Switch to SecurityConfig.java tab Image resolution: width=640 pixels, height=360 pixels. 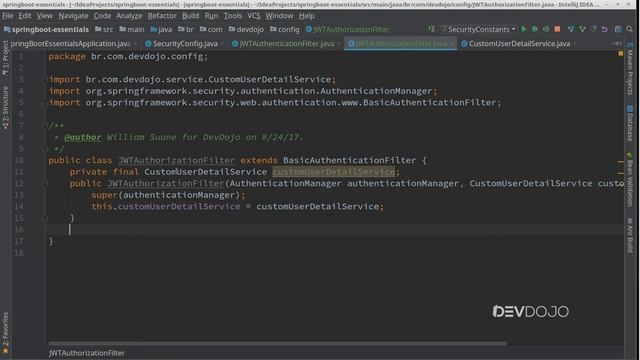(x=185, y=44)
